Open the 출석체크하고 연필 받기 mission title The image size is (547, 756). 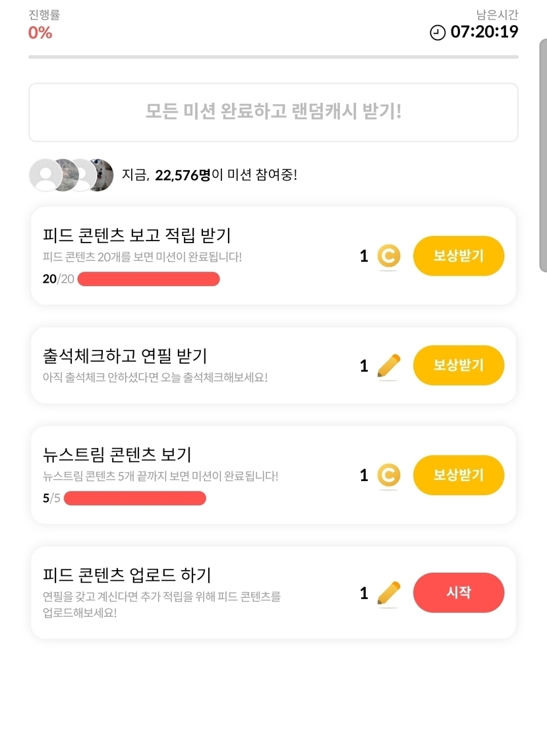point(125,356)
